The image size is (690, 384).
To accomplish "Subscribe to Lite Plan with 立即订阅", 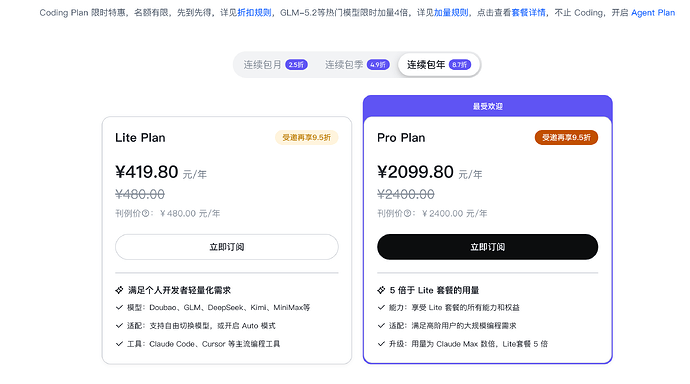I will click(x=227, y=247).
